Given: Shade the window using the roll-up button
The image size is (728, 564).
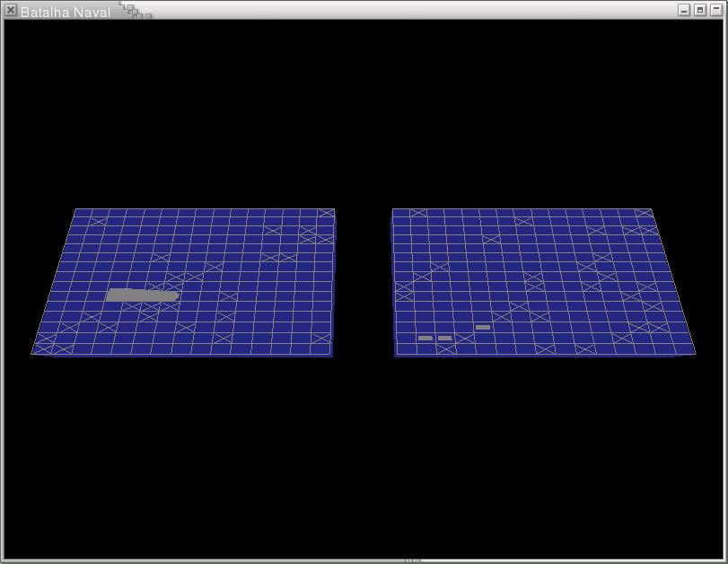Looking at the screenshot, I should point(716,10).
